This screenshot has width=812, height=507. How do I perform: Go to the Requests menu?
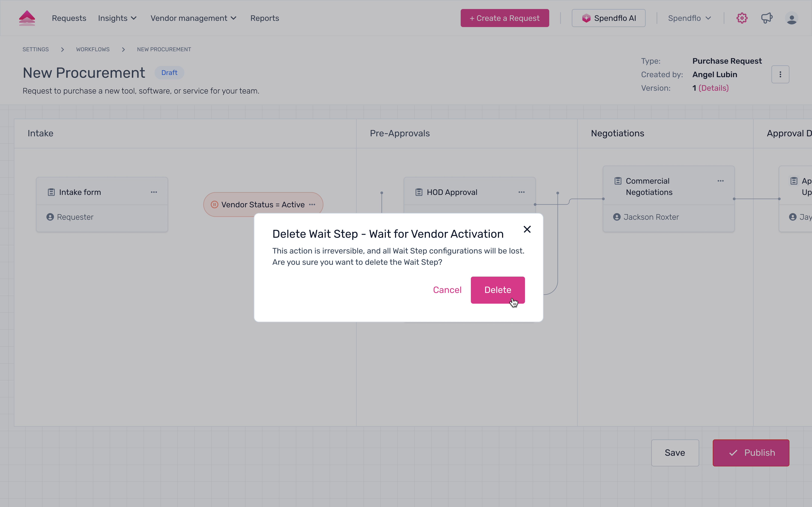point(69,18)
